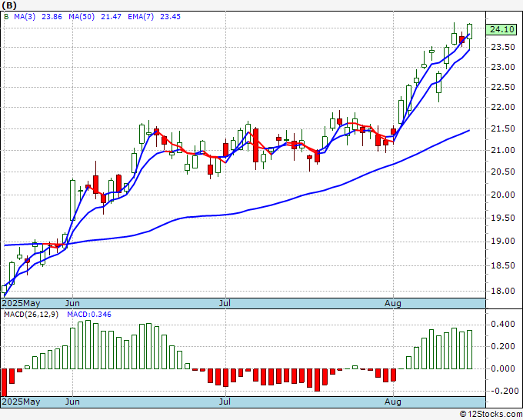Click the 18.00 price axis label
The width and height of the screenshot is (523, 420).
pos(503,291)
